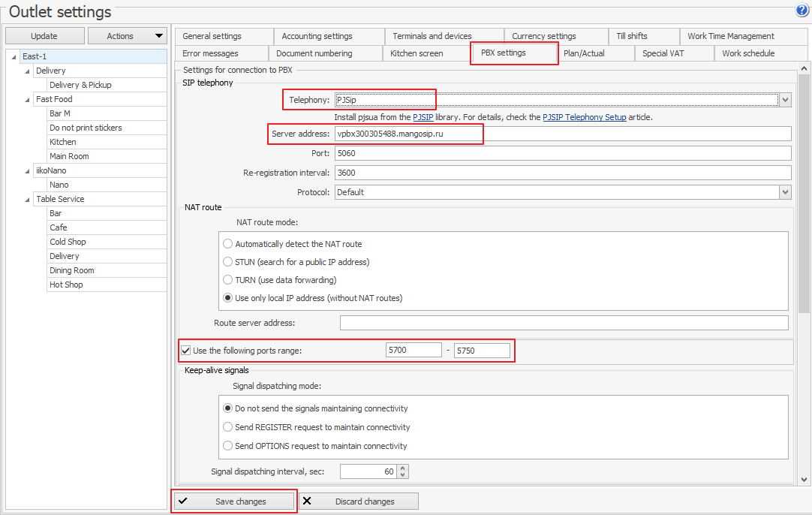Image resolution: width=812 pixels, height=515 pixels.
Task: Select 'Automatically detect the NAT route' option
Action: (x=228, y=244)
